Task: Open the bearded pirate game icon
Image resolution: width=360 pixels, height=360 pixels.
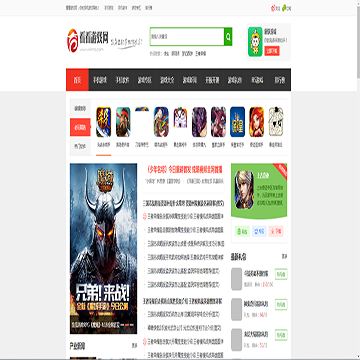Action: [123, 122]
